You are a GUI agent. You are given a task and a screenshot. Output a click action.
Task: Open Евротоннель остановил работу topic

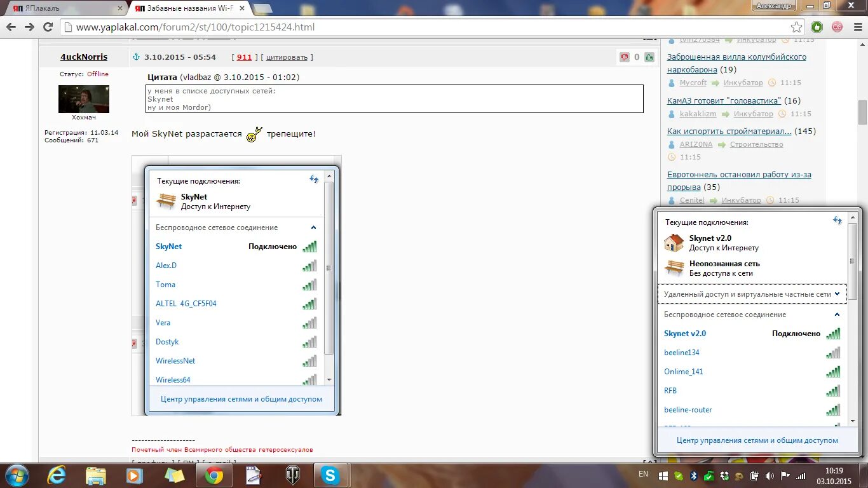pyautogui.click(x=739, y=180)
